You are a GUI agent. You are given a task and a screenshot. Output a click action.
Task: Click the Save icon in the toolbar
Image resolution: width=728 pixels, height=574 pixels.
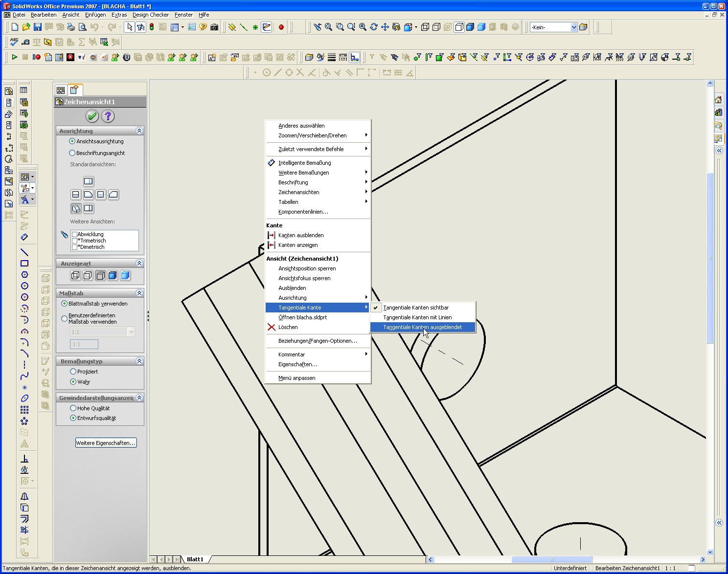[38, 27]
